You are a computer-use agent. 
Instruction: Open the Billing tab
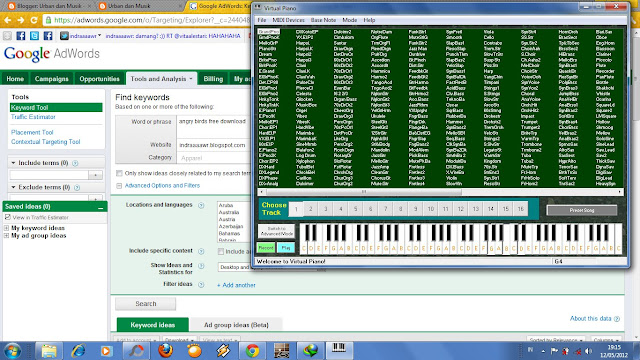click(x=213, y=79)
